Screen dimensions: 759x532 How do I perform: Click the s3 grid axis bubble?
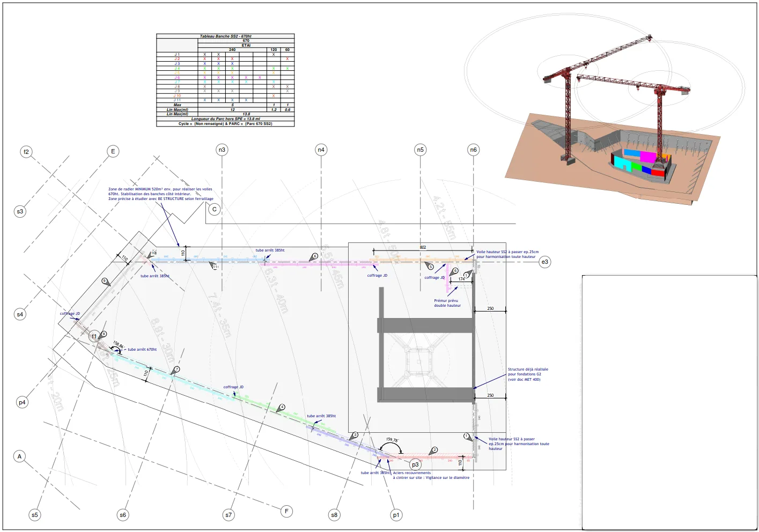pyautogui.click(x=20, y=211)
